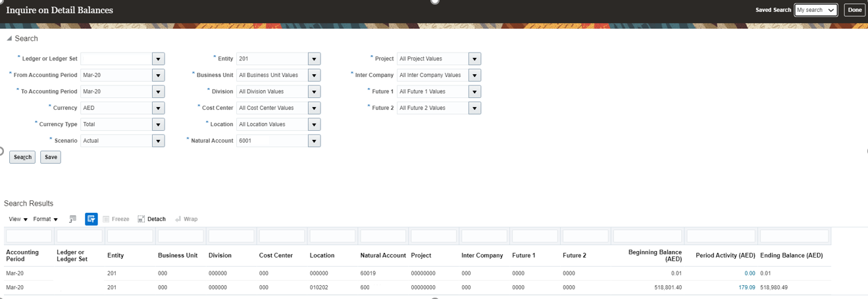Image resolution: width=868 pixels, height=299 pixels.
Task: Click the Currency field showing AED
Action: 116,108
